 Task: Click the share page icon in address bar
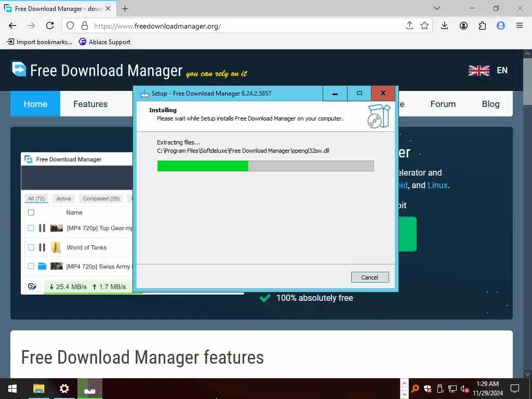pos(409,25)
